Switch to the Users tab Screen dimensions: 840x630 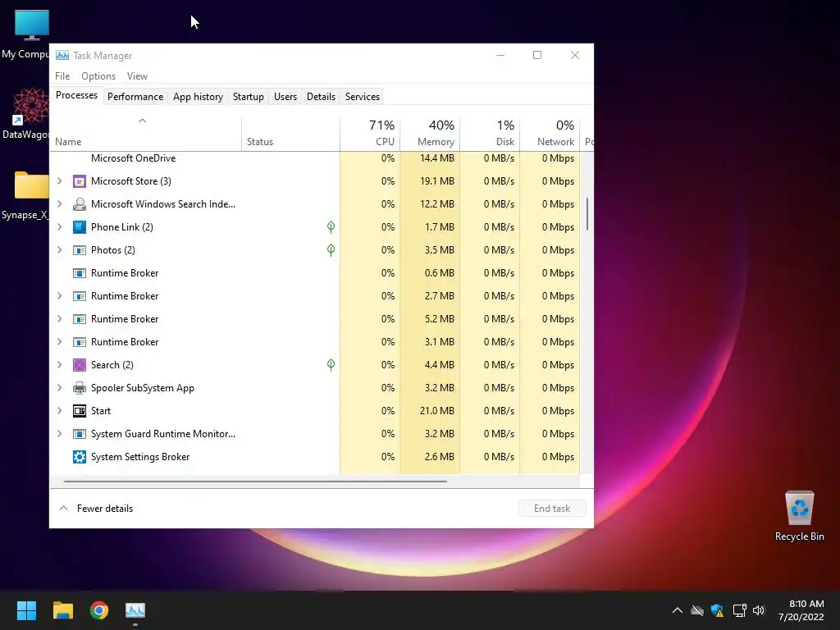285,97
